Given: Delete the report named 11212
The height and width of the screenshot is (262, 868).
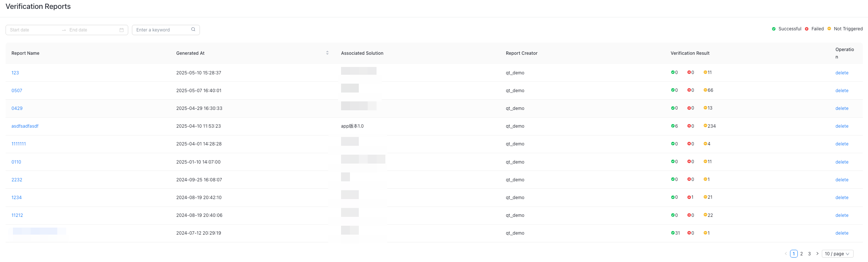Looking at the screenshot, I should pyautogui.click(x=842, y=215).
